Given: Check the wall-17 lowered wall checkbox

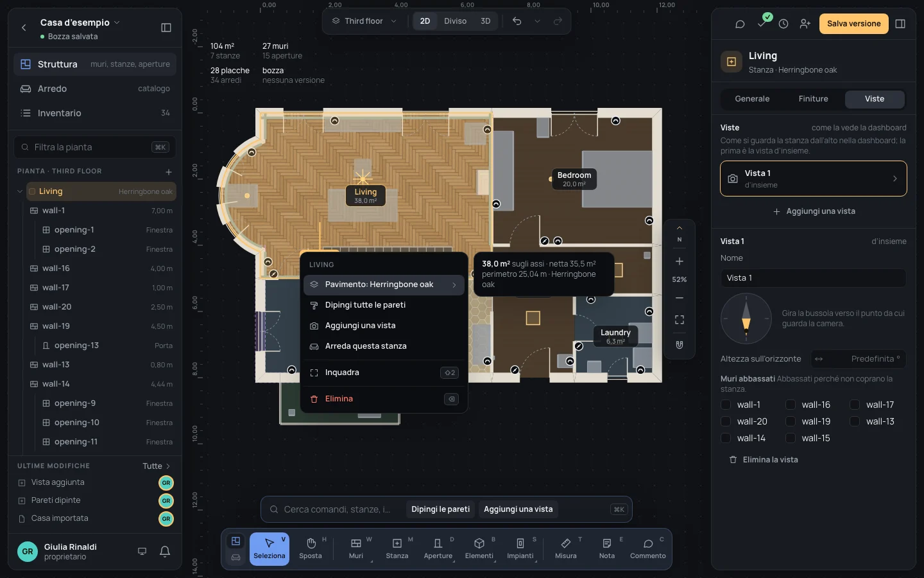Looking at the screenshot, I should point(855,405).
